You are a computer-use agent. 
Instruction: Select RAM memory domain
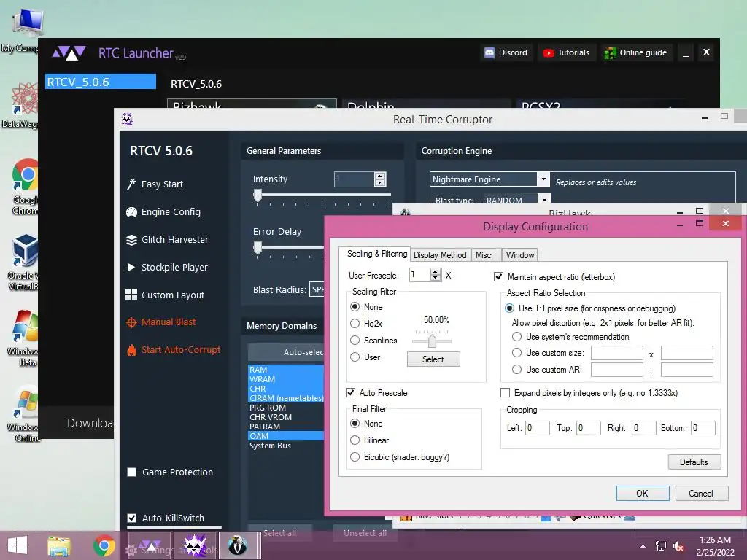[286, 370]
